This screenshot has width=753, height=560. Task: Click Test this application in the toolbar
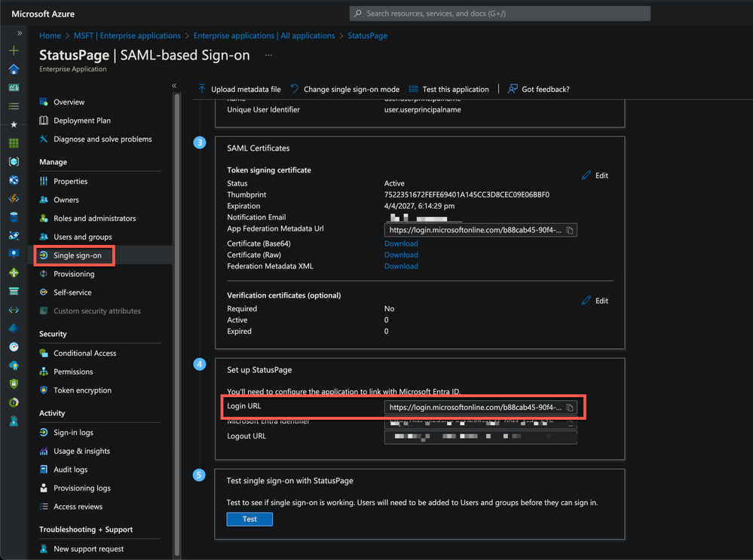point(448,89)
